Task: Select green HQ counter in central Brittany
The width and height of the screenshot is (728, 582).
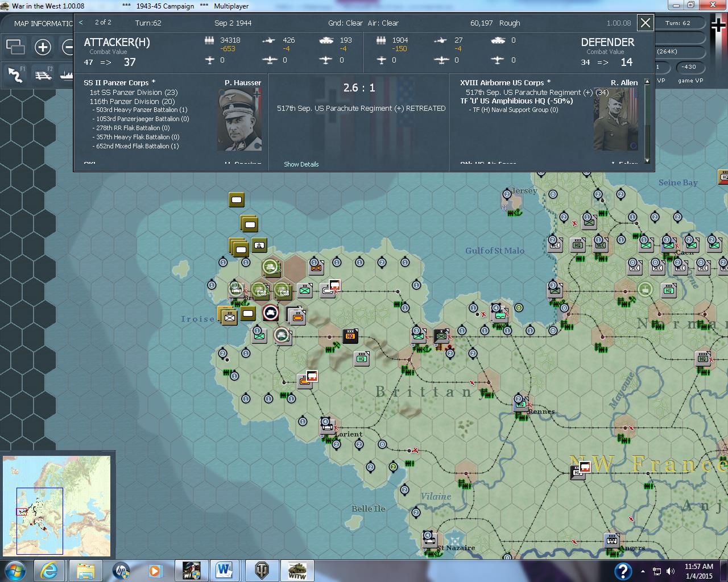Action: (361, 358)
